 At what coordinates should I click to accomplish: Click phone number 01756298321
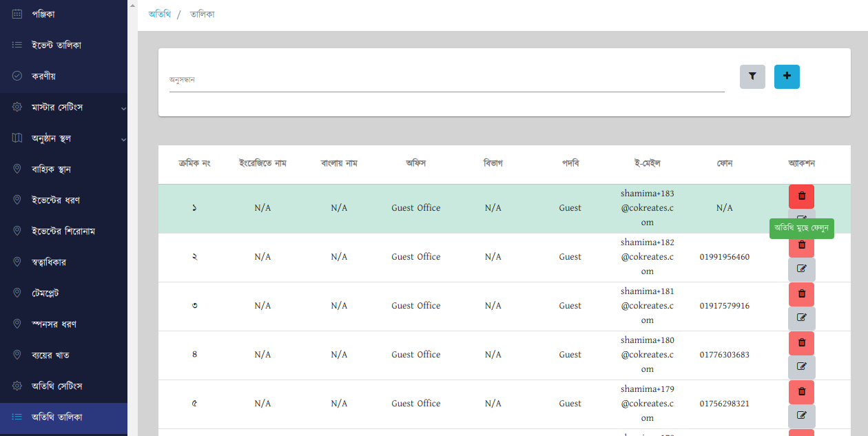coord(725,404)
